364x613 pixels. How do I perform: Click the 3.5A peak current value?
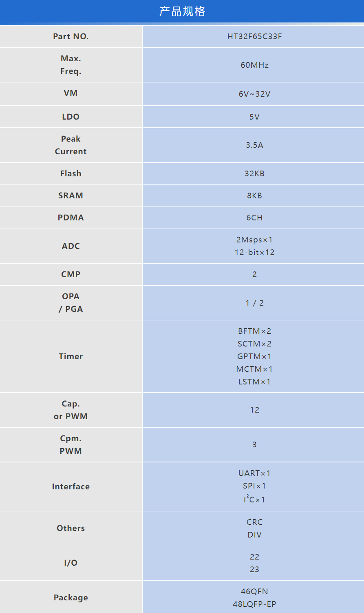254,145
